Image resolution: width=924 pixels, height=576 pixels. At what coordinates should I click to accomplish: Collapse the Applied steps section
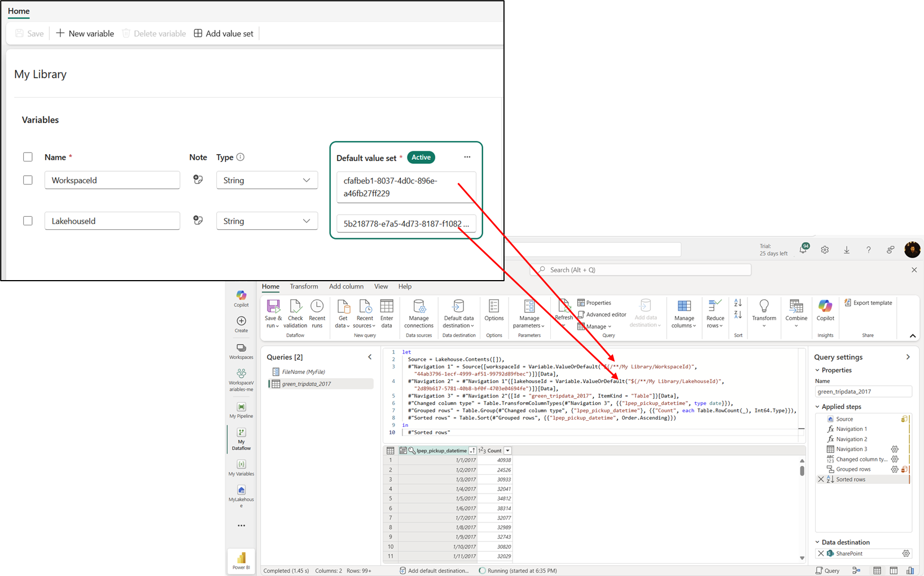coord(818,407)
